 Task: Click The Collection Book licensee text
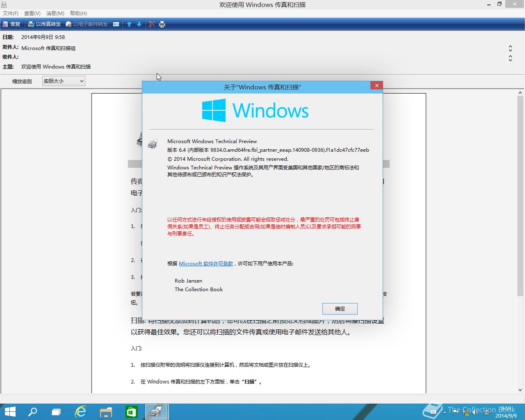click(x=199, y=289)
